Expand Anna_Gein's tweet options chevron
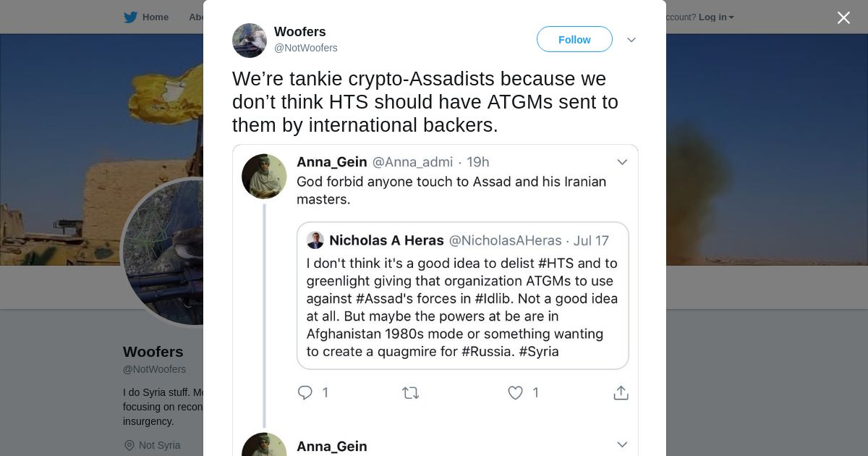Screen dimensions: 868x456 tap(621, 162)
